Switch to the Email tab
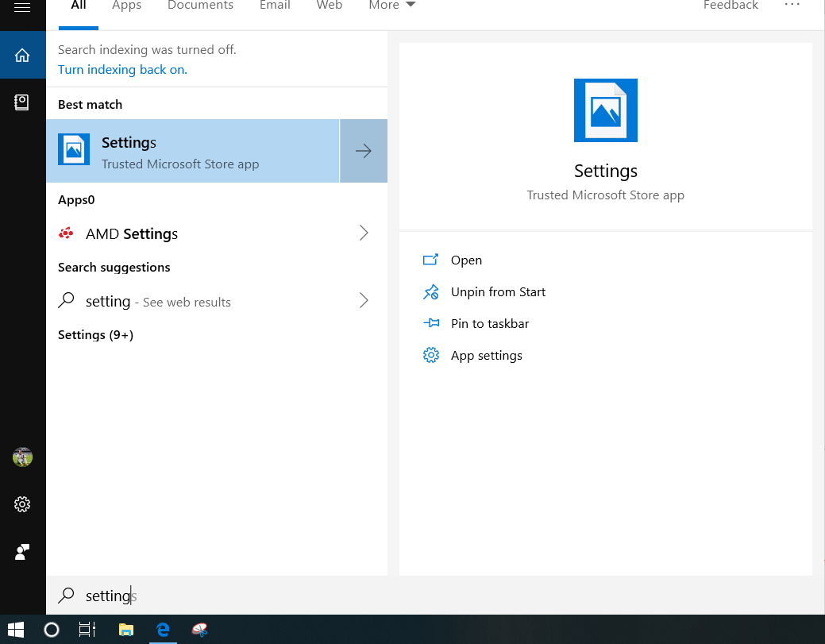The image size is (825, 644). click(x=275, y=6)
